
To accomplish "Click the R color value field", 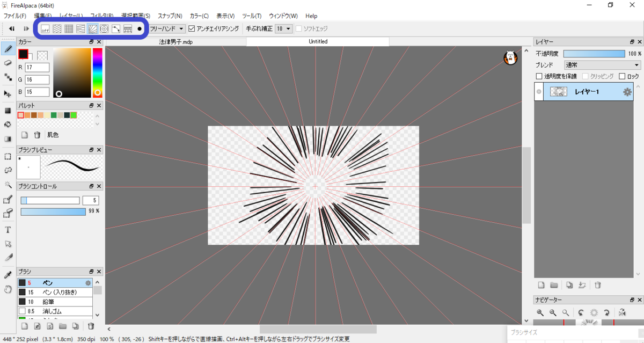I will (x=37, y=67).
